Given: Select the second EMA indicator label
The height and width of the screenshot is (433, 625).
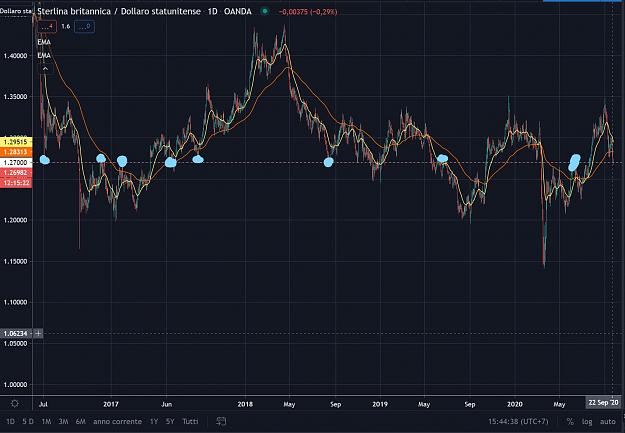Looking at the screenshot, I should click(44, 55).
